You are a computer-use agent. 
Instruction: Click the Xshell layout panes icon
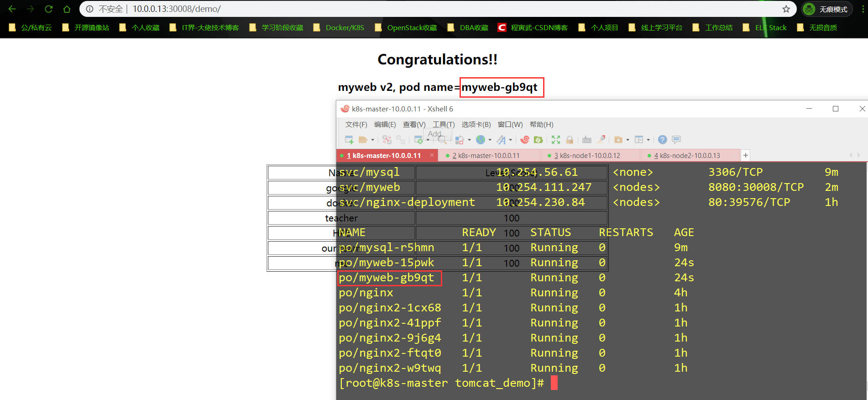tap(639, 140)
